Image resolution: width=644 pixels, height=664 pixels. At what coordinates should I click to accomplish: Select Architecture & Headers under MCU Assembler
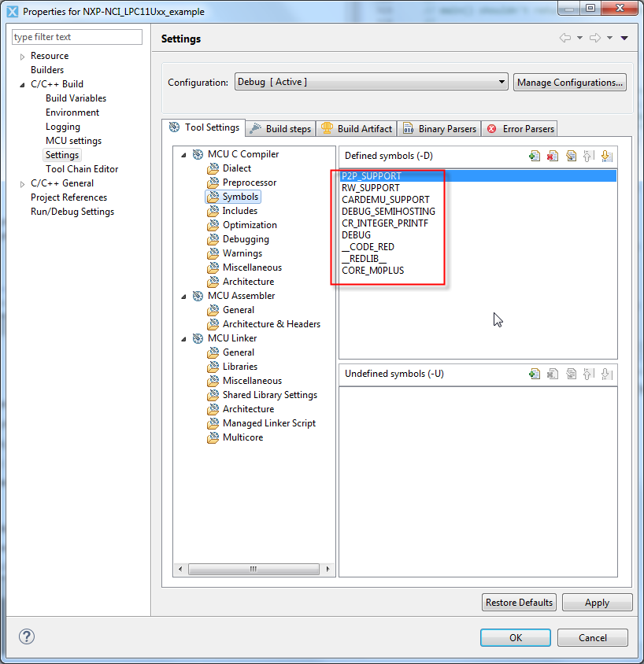pos(272,324)
